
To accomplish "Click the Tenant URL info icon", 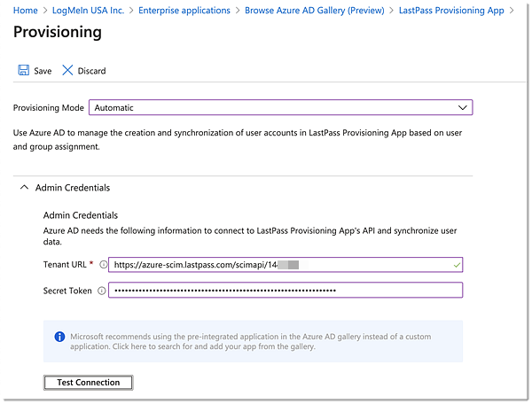I will tap(103, 265).
